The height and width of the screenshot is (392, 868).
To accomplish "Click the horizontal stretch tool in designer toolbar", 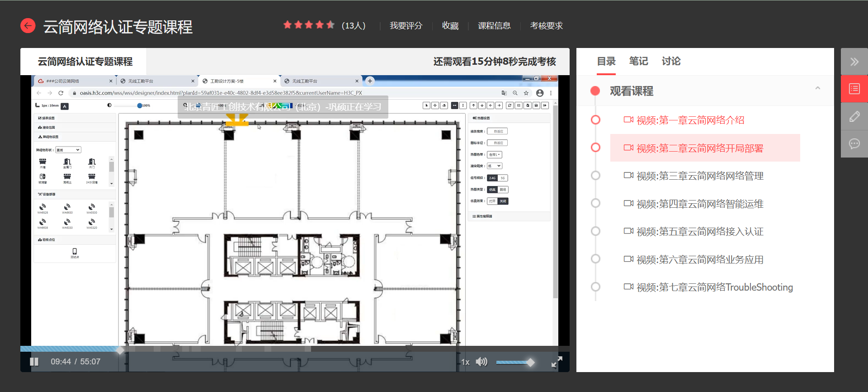I will (x=455, y=105).
